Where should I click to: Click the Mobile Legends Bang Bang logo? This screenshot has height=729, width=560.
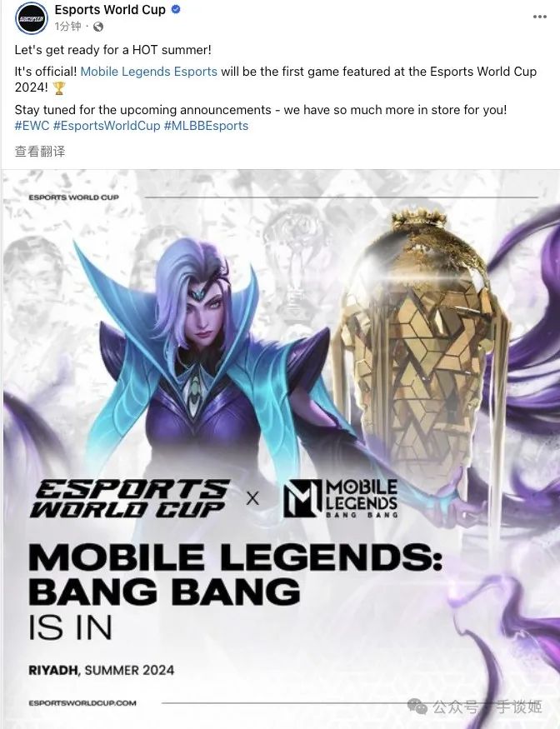pyautogui.click(x=341, y=499)
